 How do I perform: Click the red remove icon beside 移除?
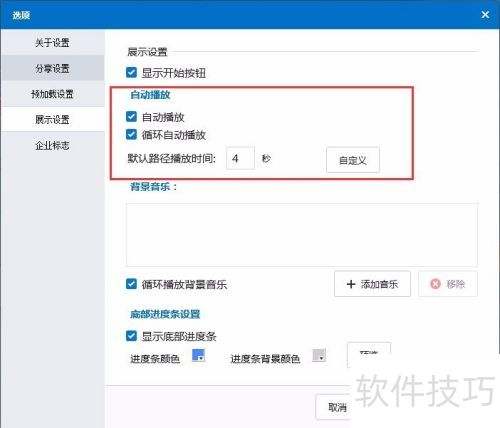pos(435,284)
